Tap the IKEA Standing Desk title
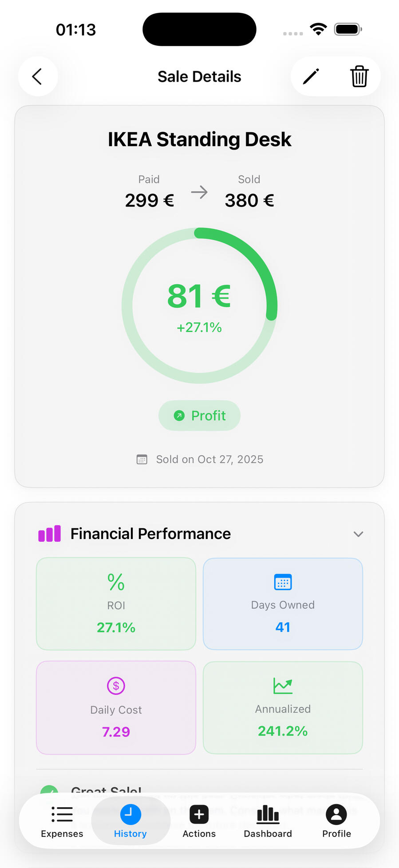Image resolution: width=399 pixels, height=868 pixels. [199, 139]
